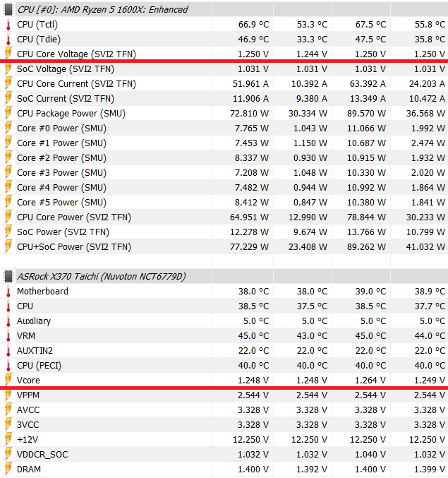This screenshot has width=448, height=478.
Task: Click the thermometer icon next to Motherboard
Action: point(8,292)
